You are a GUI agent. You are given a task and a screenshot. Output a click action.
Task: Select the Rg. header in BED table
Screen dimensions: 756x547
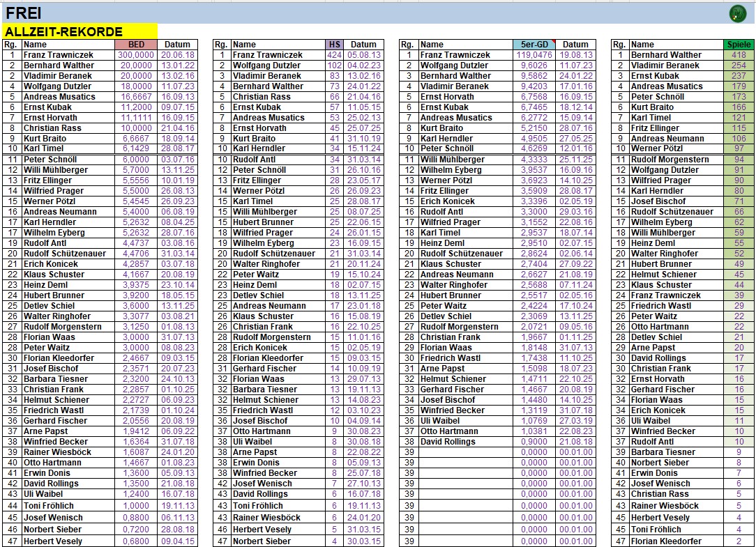point(11,45)
